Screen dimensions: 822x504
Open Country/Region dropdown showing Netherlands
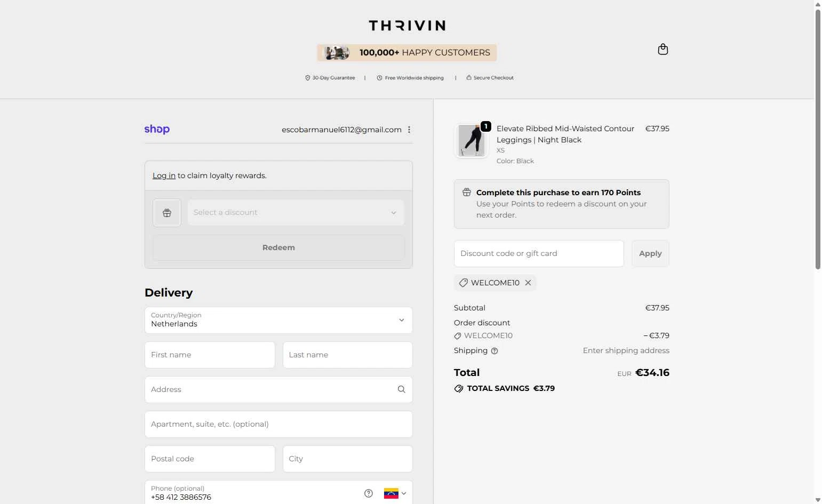coord(278,320)
